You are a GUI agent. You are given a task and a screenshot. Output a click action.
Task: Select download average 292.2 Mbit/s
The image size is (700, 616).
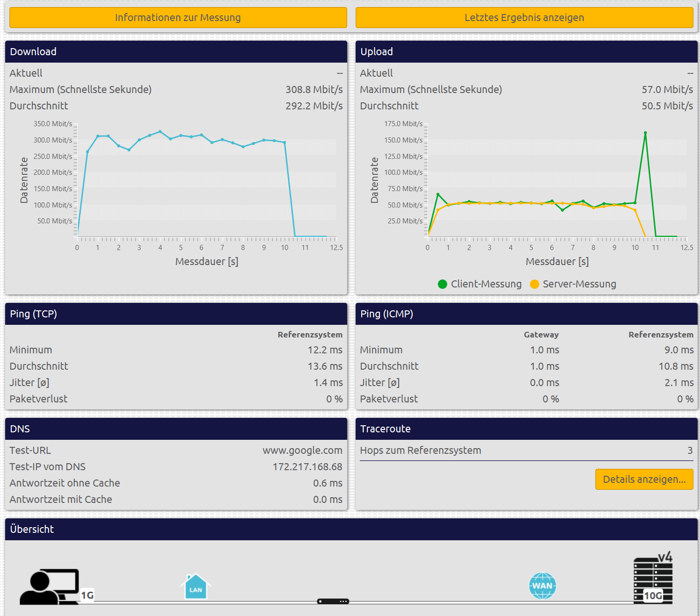(x=314, y=106)
